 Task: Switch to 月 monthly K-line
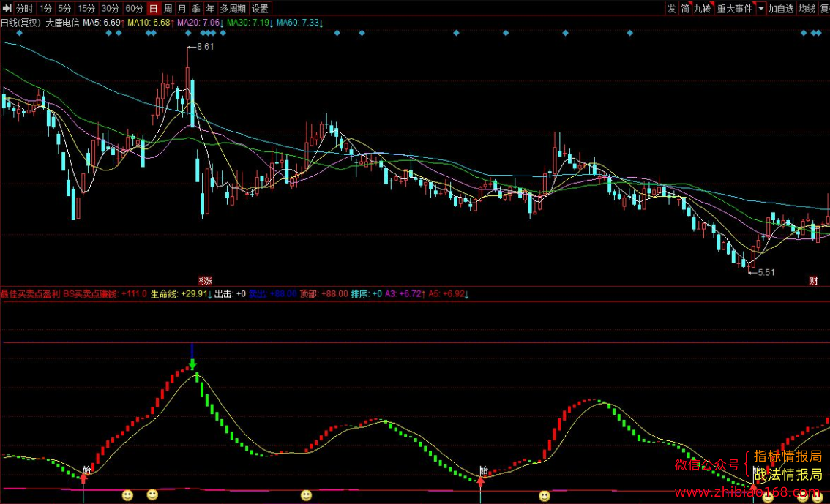point(182,9)
